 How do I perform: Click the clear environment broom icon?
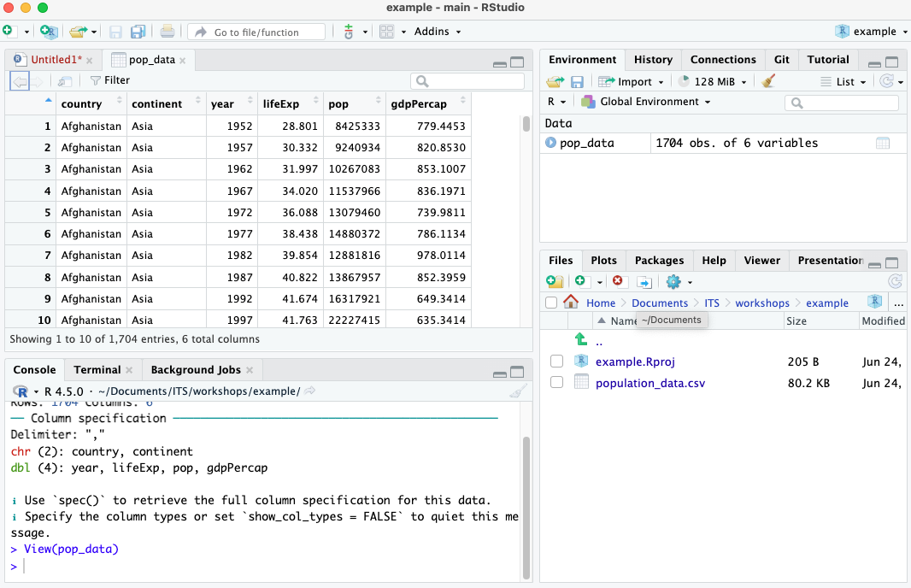[768, 81]
